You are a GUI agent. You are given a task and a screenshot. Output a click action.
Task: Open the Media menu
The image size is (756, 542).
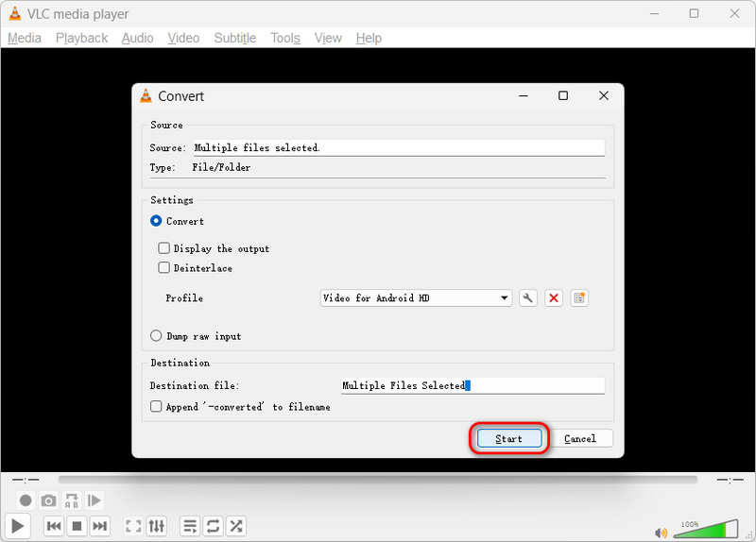(x=25, y=38)
